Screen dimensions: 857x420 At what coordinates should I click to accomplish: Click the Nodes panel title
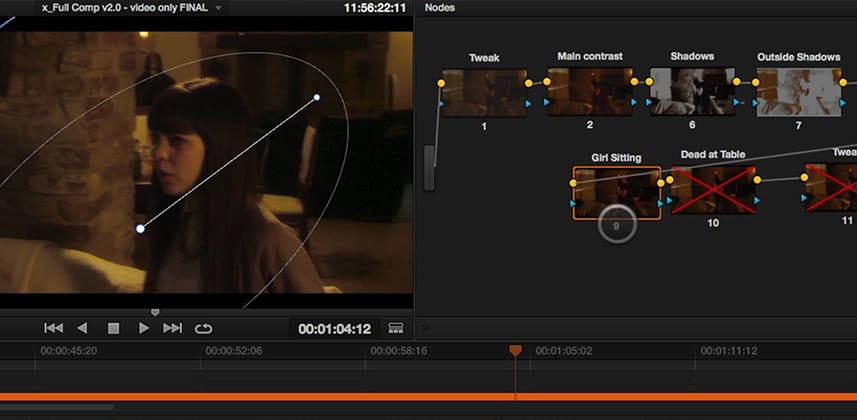coord(439,8)
